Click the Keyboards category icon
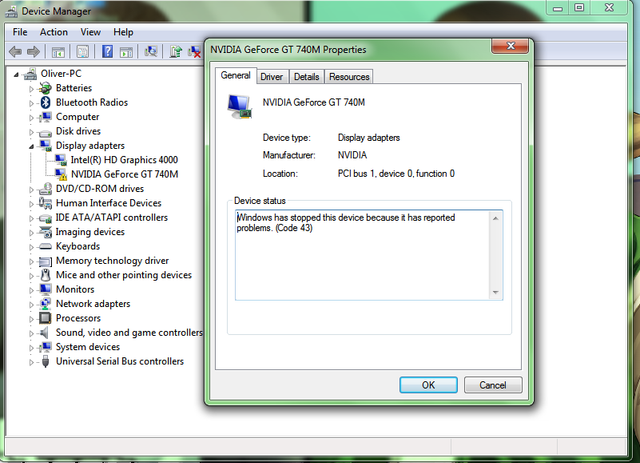This screenshot has height=463, width=640. [45, 247]
